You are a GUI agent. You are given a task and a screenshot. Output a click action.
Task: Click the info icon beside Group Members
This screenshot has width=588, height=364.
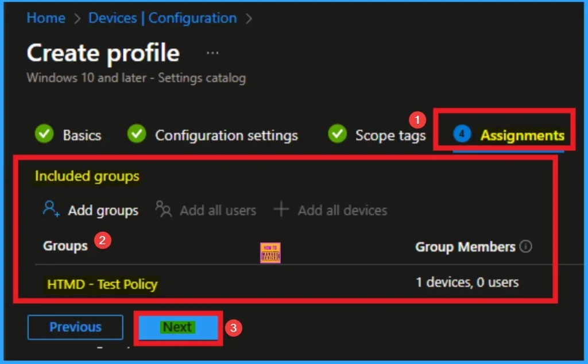coord(525,247)
